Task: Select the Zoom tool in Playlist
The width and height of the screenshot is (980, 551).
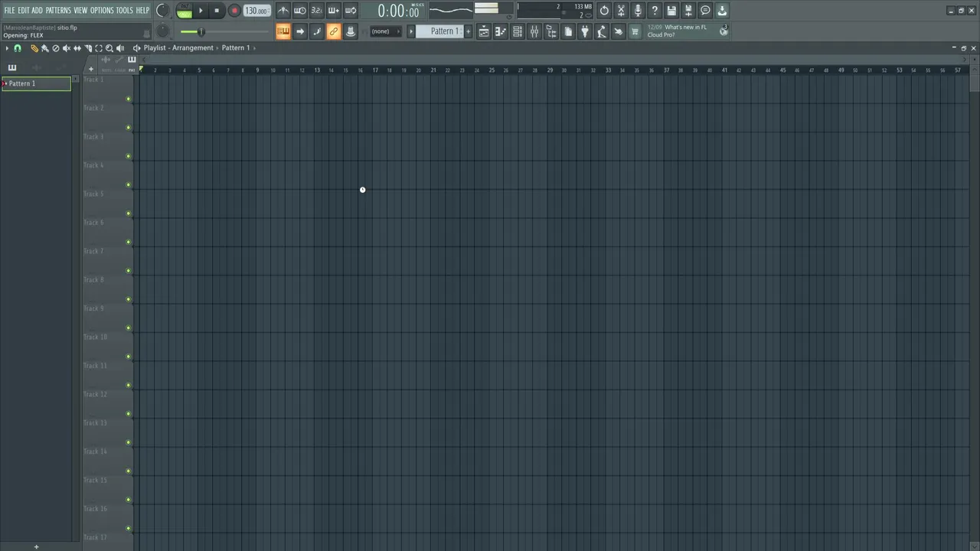Action: pyautogui.click(x=109, y=48)
